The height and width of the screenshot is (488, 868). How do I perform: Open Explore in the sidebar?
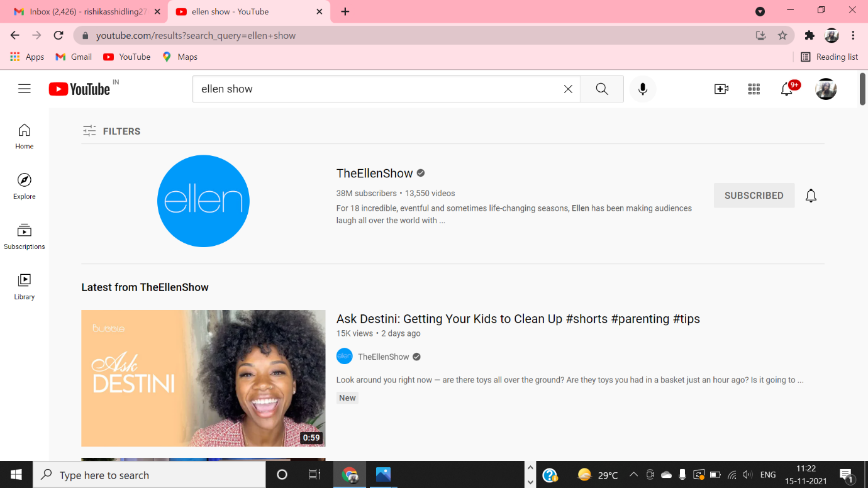pyautogui.click(x=25, y=187)
